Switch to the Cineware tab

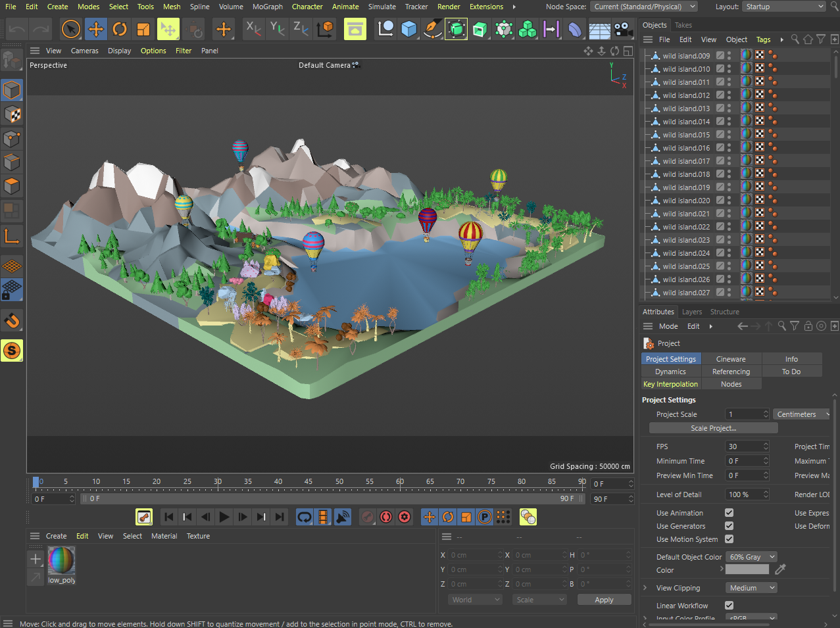pyautogui.click(x=731, y=359)
